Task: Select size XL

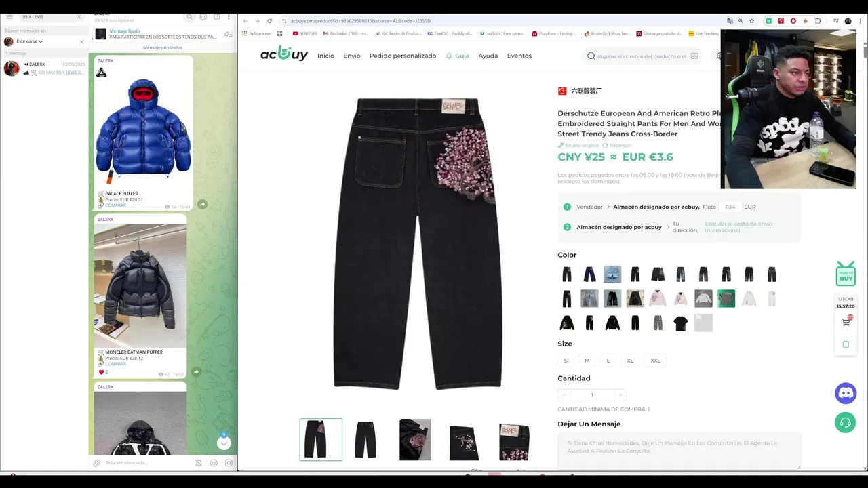Action: click(x=630, y=361)
